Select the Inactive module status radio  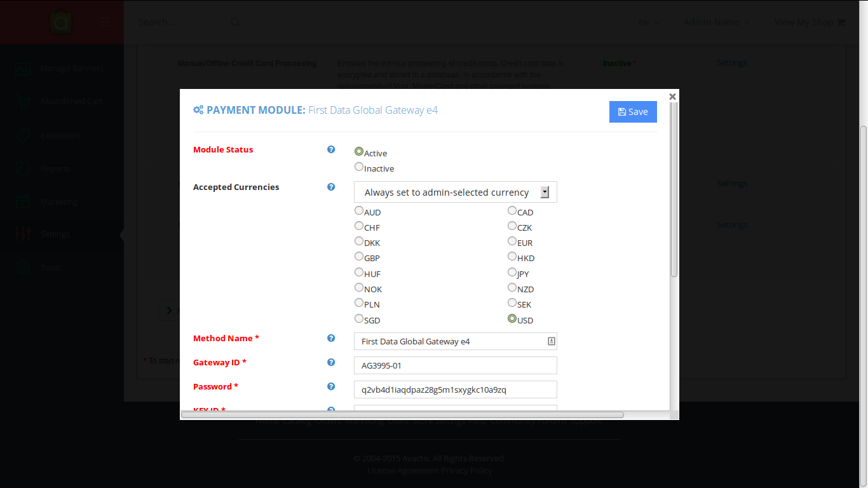[x=359, y=166]
